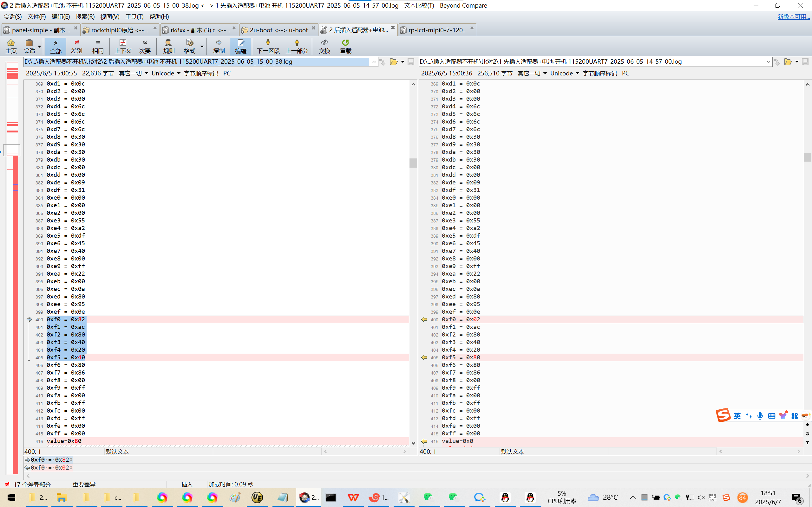Image resolution: width=812 pixels, height=507 pixels.
Task: Click Context (上下文) toolbar button
Action: pos(123,46)
